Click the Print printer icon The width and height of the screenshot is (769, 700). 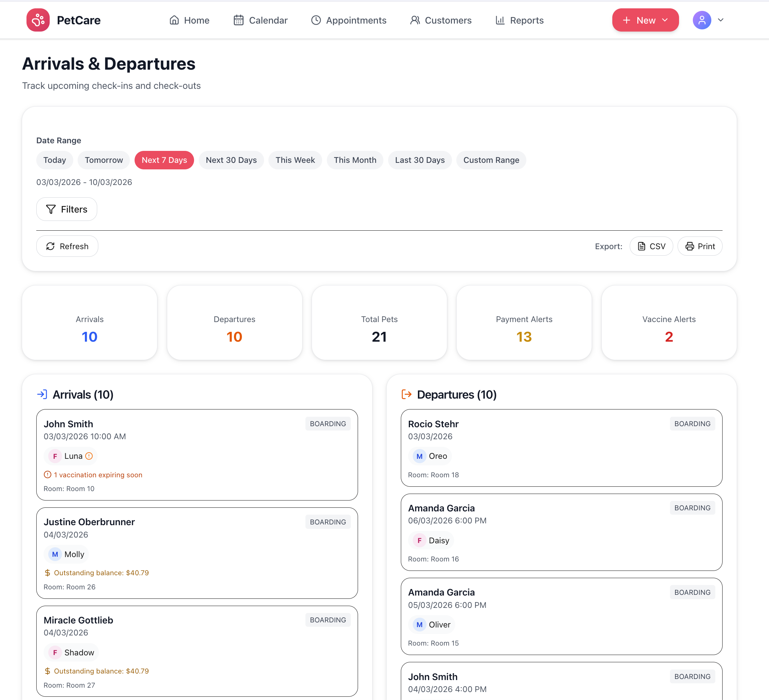pos(690,246)
